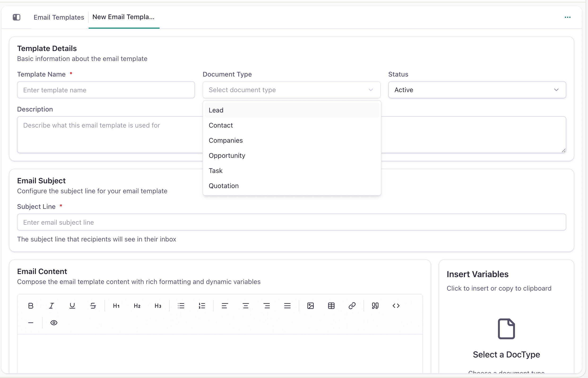
Task: Insert a numbered list
Action: [x=202, y=306]
